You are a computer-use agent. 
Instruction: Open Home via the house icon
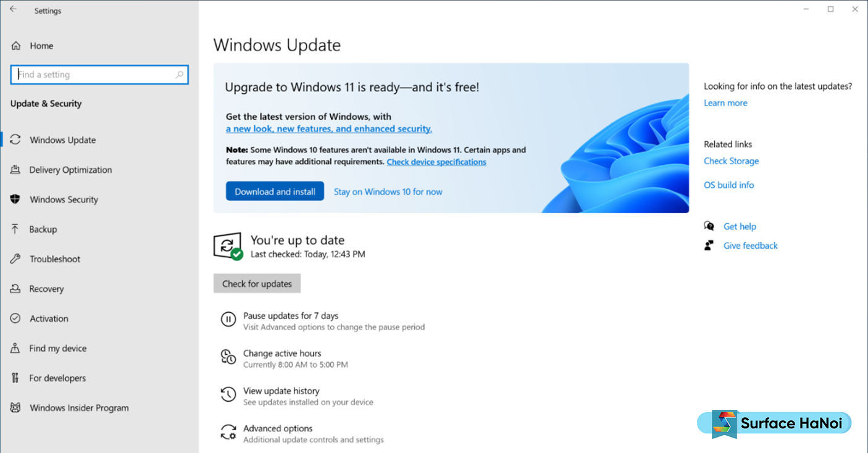tap(16, 46)
